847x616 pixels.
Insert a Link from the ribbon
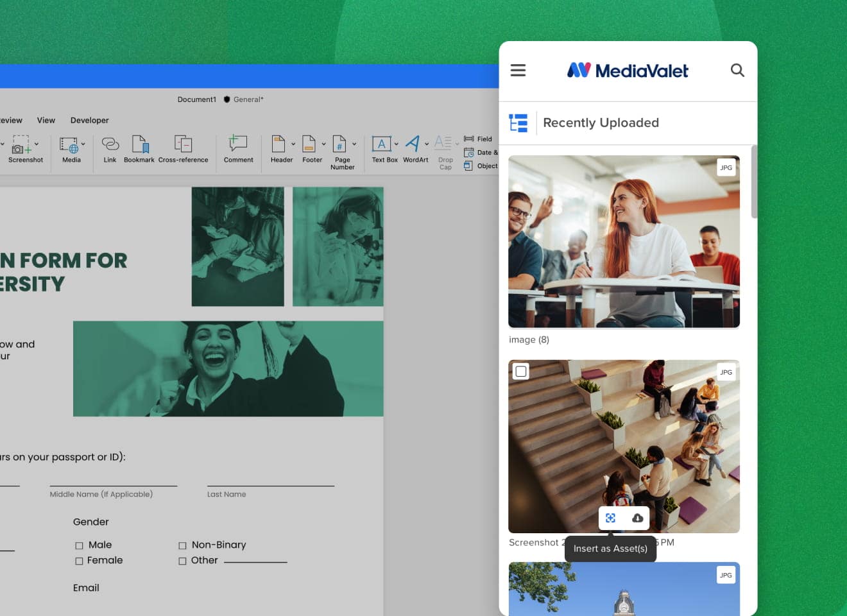[110, 144]
